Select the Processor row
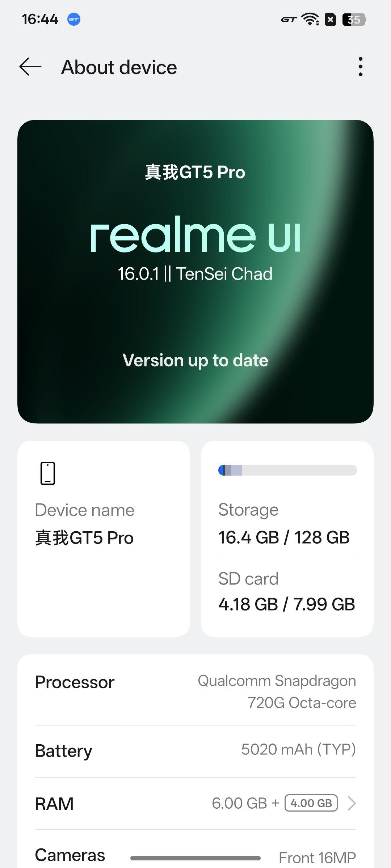This screenshot has height=868, width=391. [195, 691]
